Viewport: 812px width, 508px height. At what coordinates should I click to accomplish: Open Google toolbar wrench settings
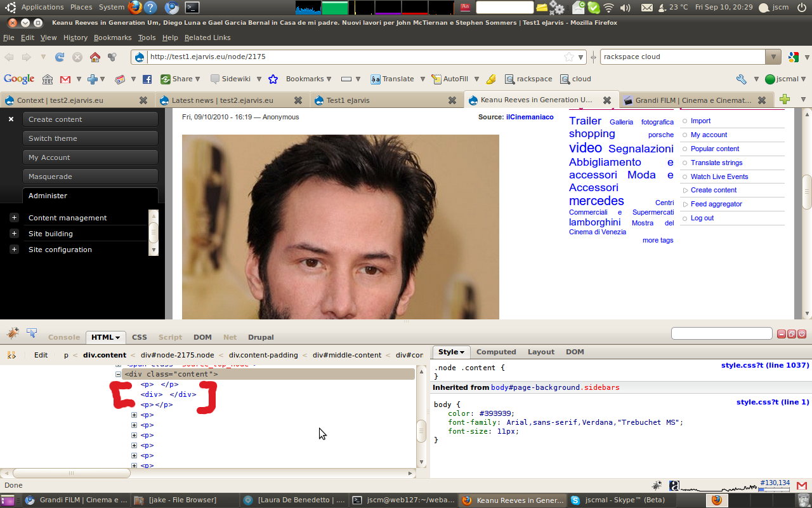tap(741, 79)
